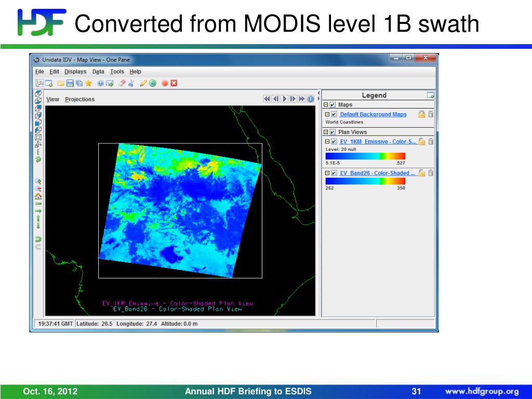
Task: Open the Projections menu
Action: tap(79, 99)
